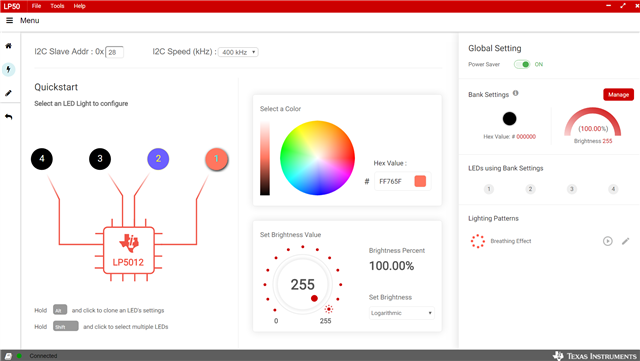Click the back arrow icon in sidebar
640x361 pixels.
pos(9,117)
